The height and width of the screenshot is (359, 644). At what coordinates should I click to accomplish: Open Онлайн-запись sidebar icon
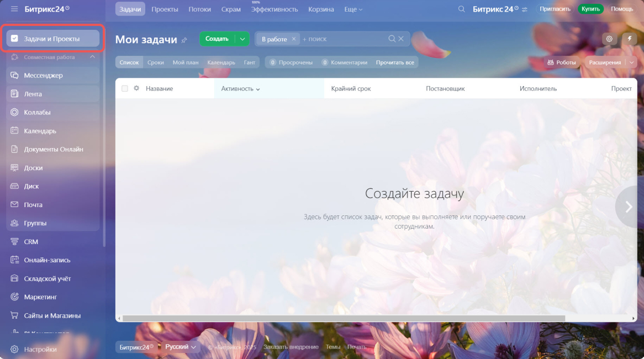14,260
